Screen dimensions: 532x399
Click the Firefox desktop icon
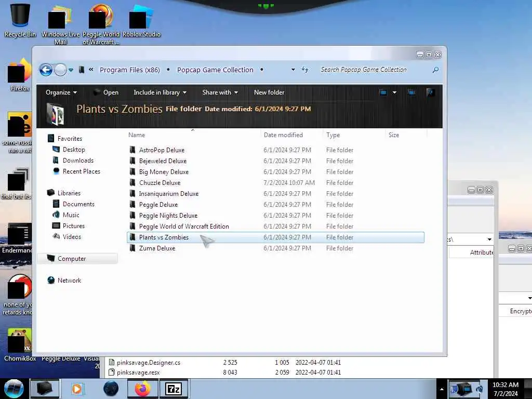[x=20, y=75]
